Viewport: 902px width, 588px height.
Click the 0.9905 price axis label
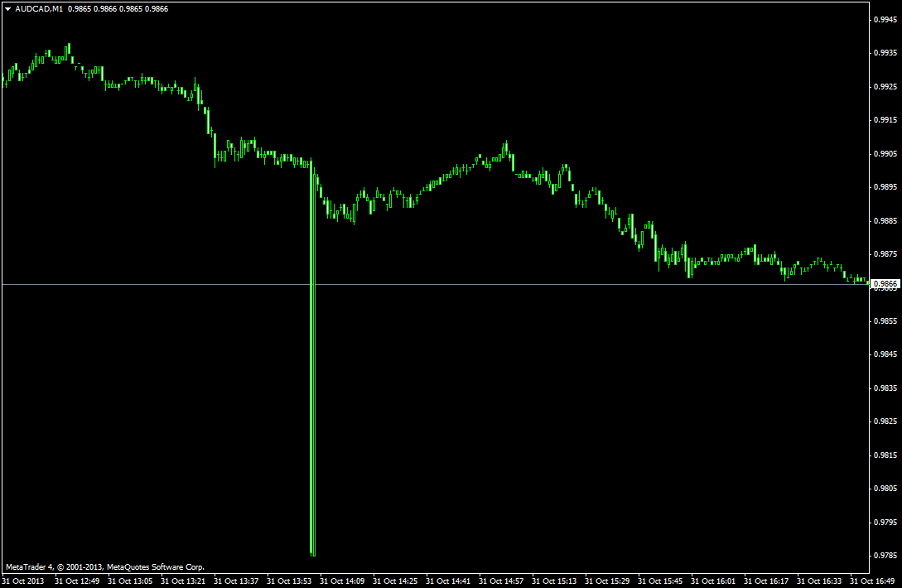tap(885, 153)
